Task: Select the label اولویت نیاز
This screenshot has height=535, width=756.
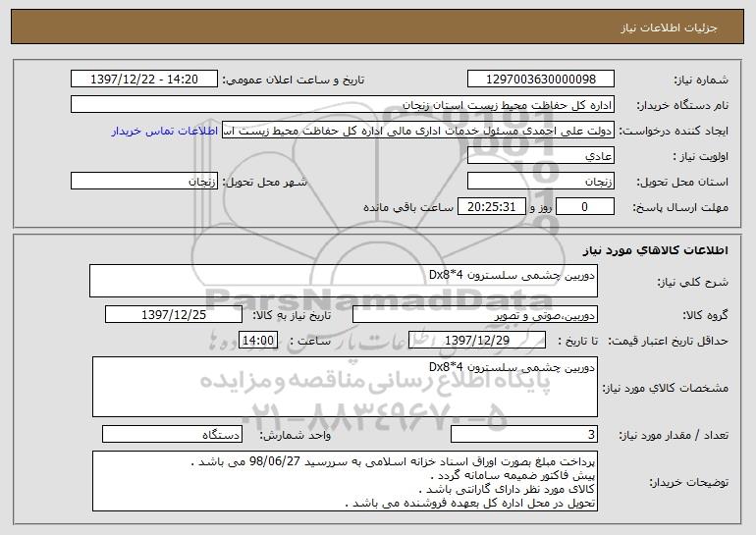Action: click(701, 157)
